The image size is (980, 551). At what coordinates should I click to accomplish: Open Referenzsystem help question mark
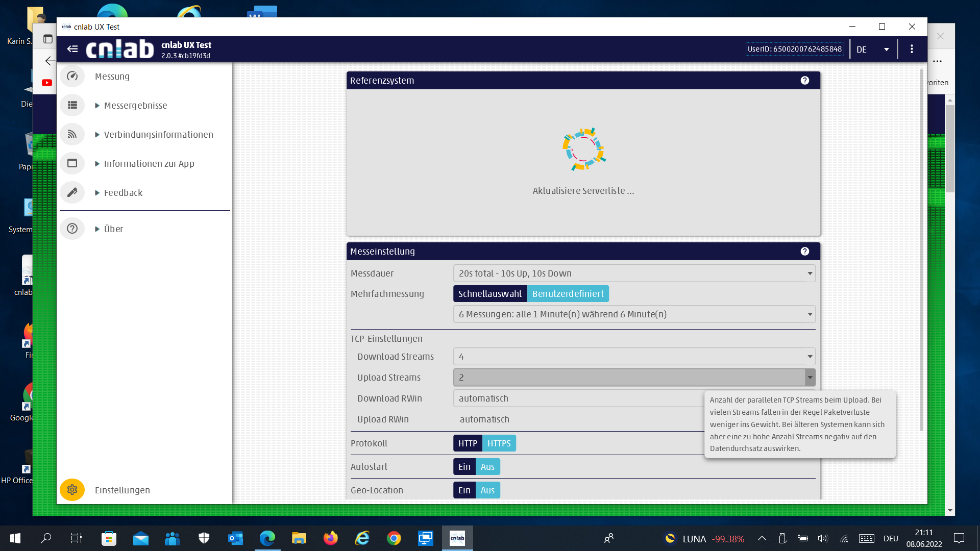pos(805,81)
